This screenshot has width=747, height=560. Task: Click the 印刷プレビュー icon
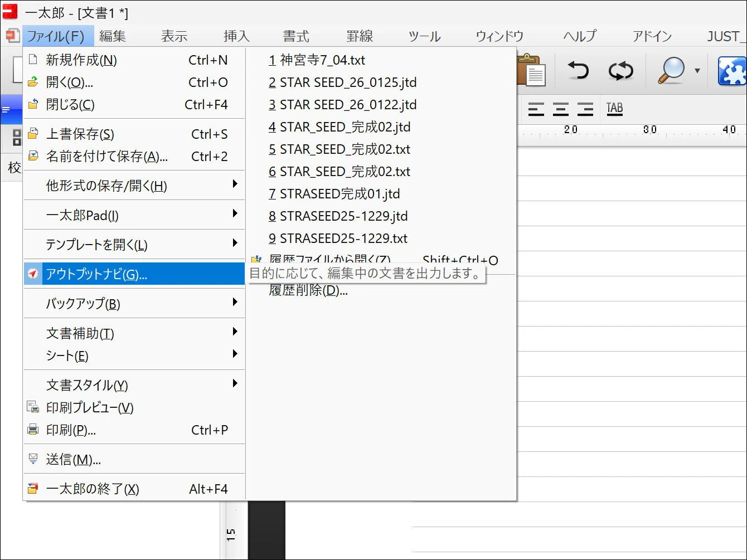pyautogui.click(x=33, y=407)
